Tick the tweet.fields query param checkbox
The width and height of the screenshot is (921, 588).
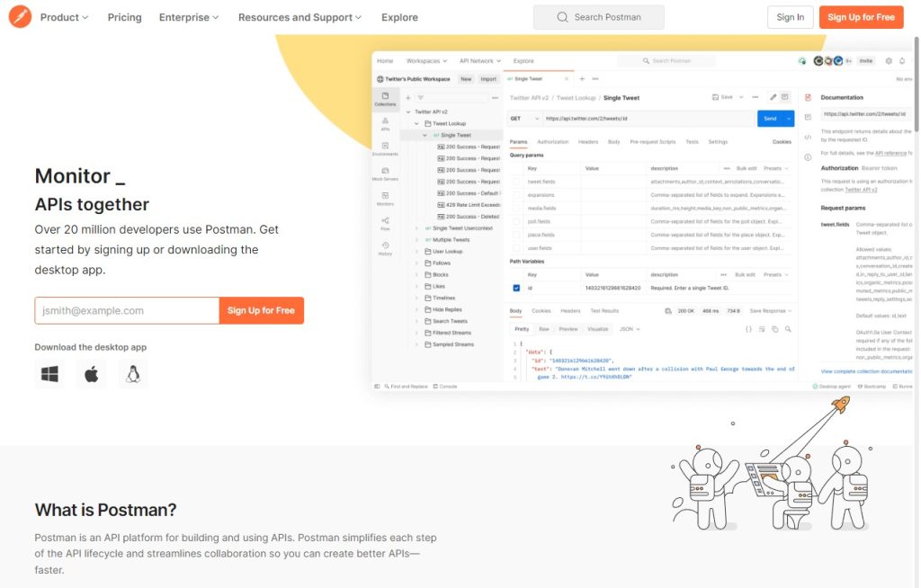(x=516, y=183)
